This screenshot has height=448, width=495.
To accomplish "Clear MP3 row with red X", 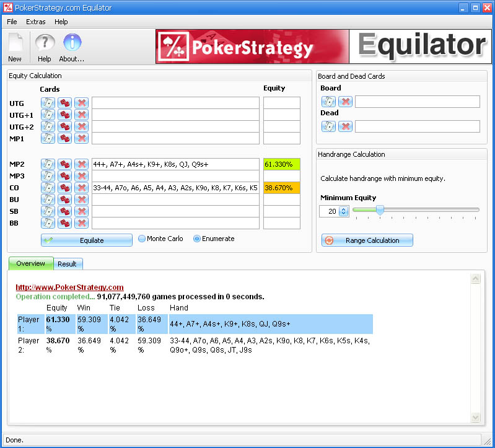I will (81, 176).
